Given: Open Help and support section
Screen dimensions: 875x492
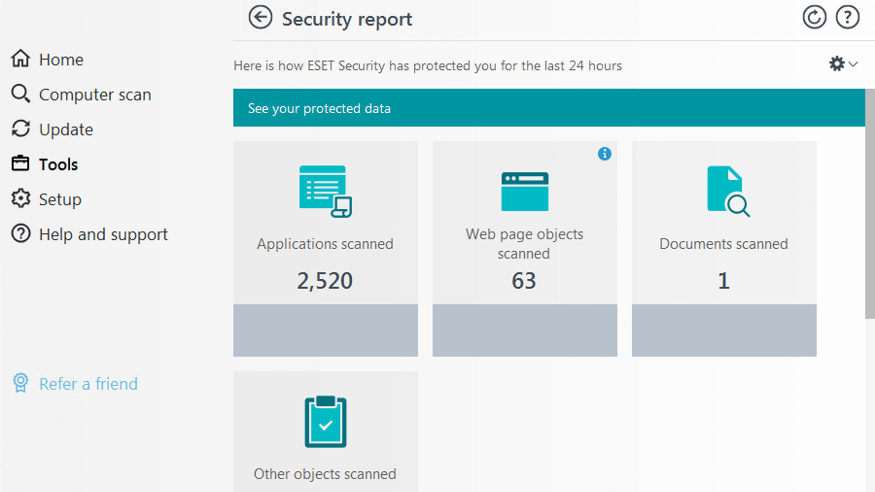Looking at the screenshot, I should [x=102, y=235].
